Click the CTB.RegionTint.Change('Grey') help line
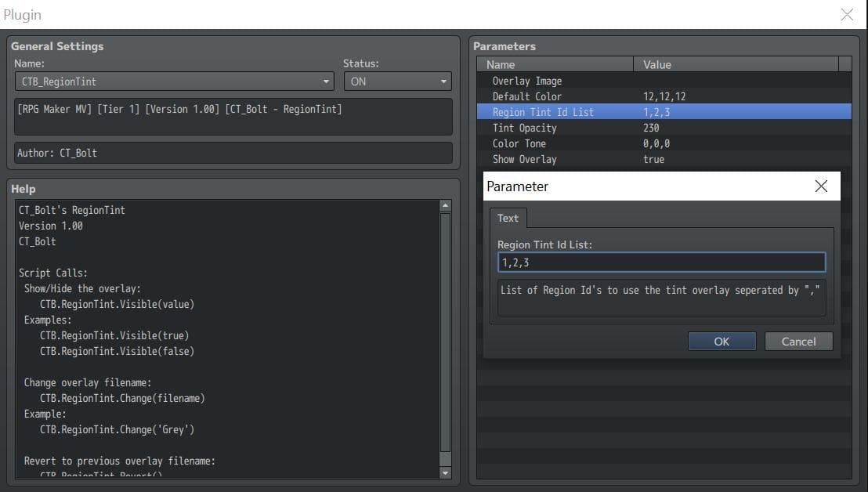 pyautogui.click(x=117, y=429)
